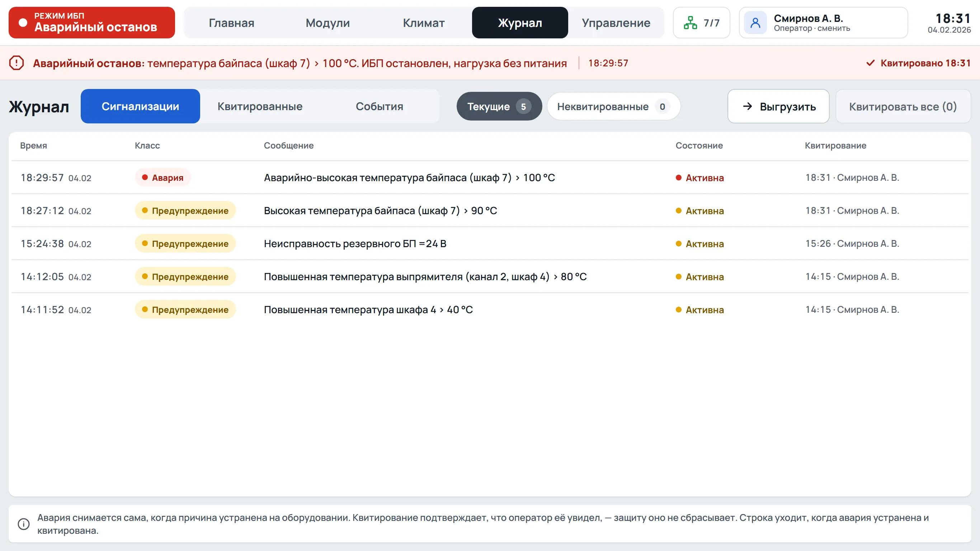
Task: Click the Квитирование column header
Action: pyautogui.click(x=835, y=145)
